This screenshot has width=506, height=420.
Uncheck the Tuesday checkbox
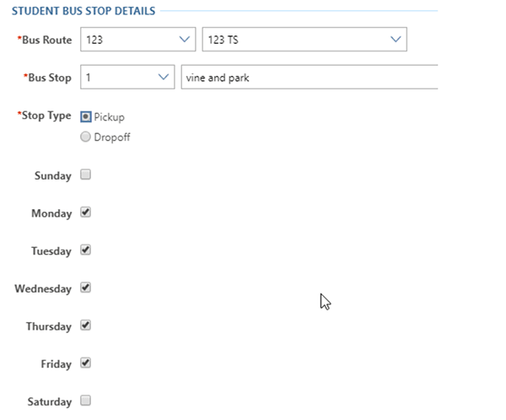click(x=85, y=250)
